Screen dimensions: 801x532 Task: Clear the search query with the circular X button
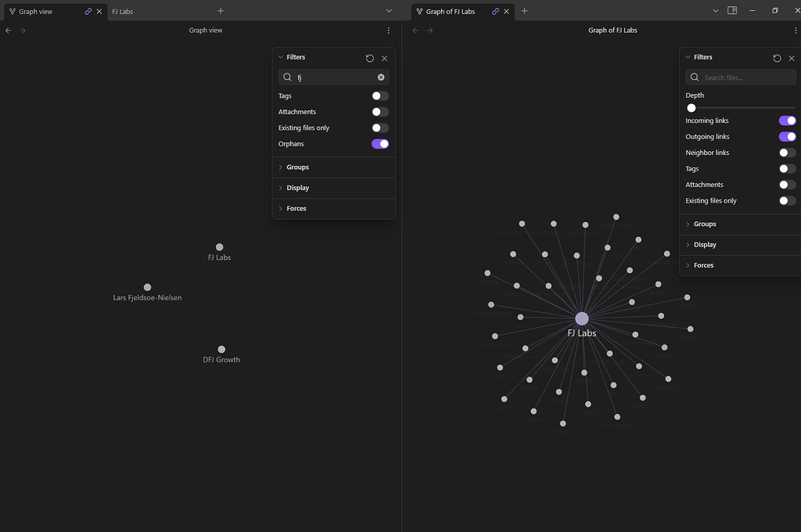tap(381, 77)
